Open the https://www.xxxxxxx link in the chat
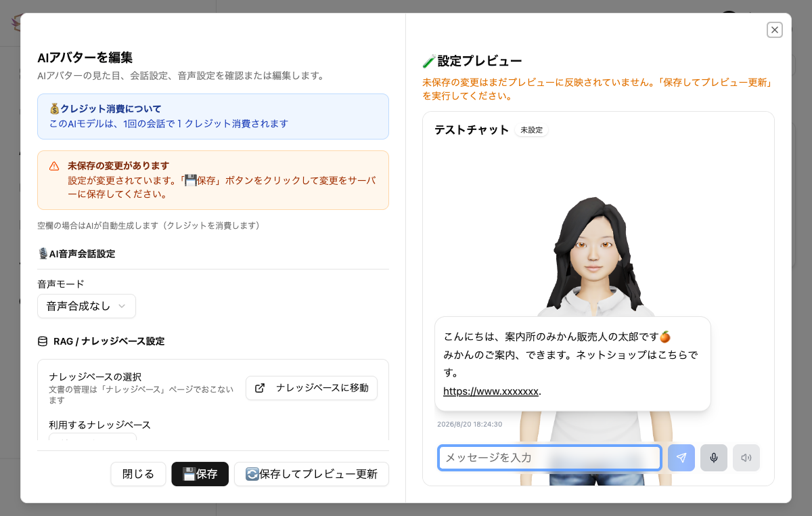812x516 pixels. (491, 391)
